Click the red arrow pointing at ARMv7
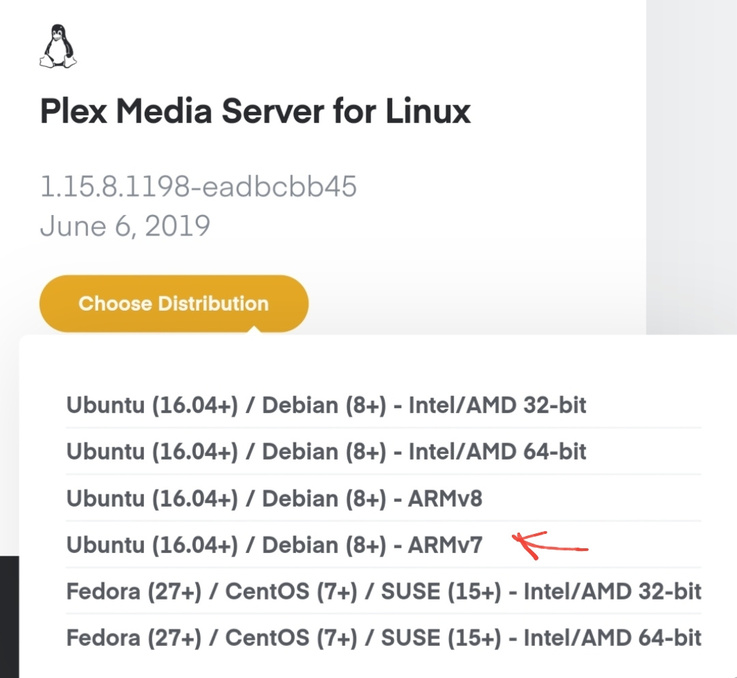 coord(549,545)
